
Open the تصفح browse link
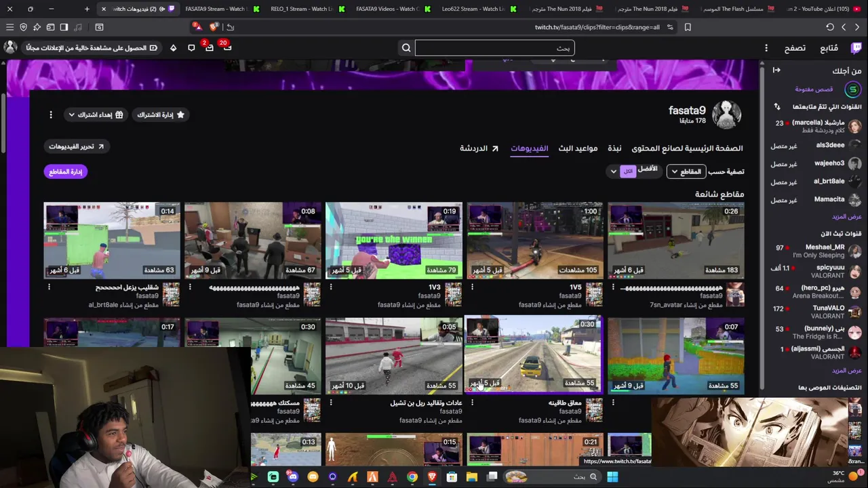795,48
